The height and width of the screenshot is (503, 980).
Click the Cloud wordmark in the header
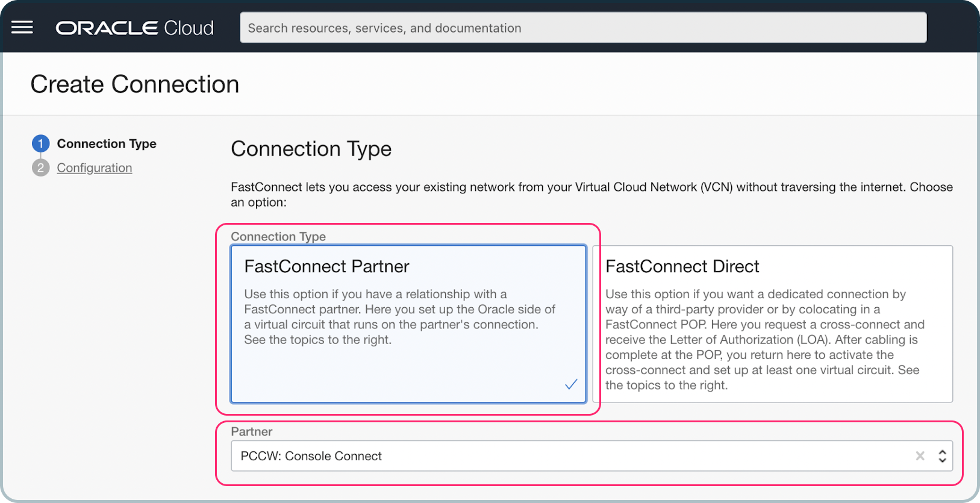click(189, 28)
